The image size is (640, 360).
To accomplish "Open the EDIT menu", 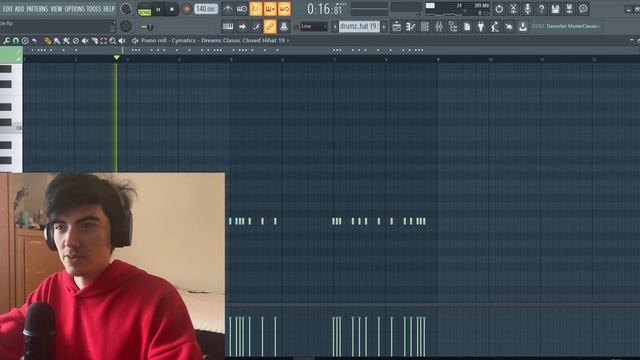I will point(8,9).
